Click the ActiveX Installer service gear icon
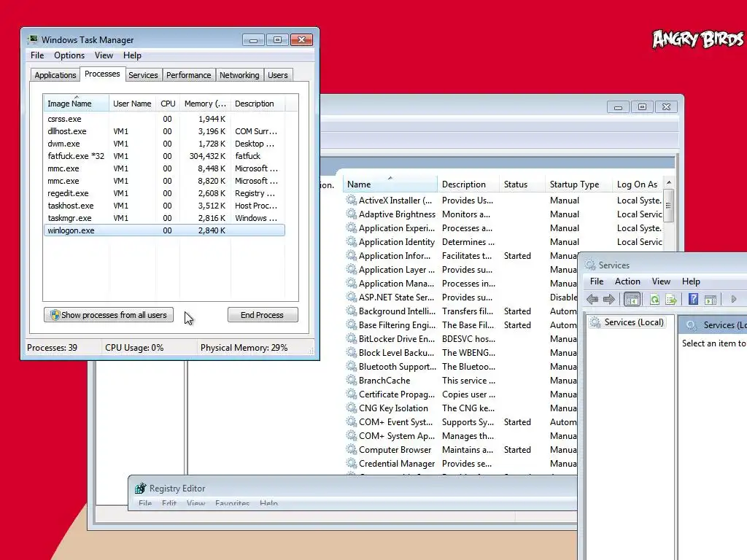The width and height of the screenshot is (747, 560). [351, 200]
